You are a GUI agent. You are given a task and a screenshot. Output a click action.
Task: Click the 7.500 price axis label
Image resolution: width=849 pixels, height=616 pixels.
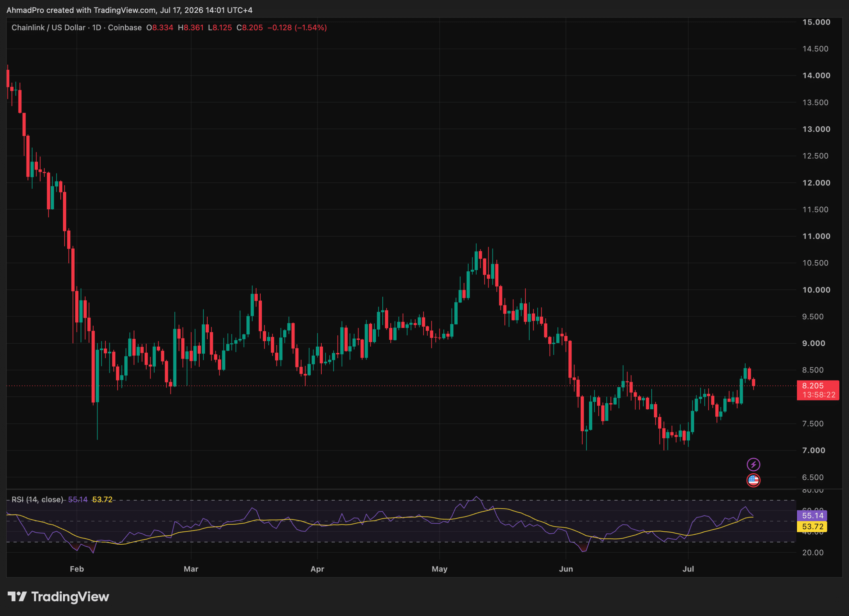(814, 424)
